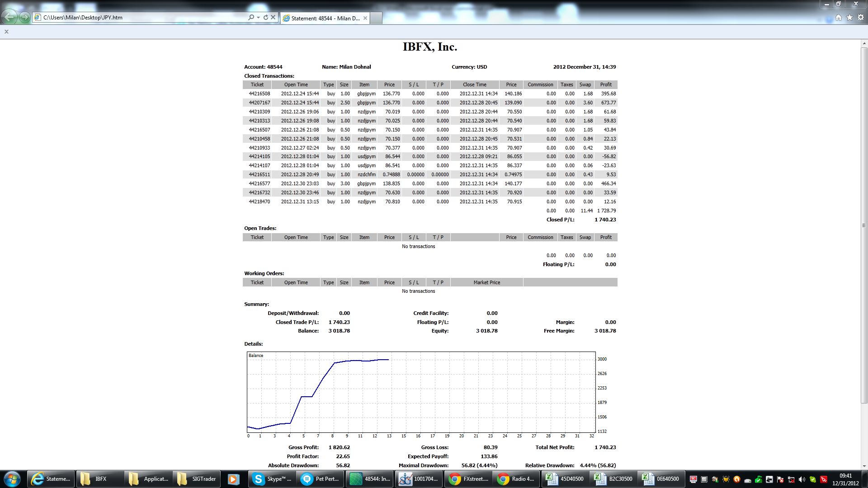Switch to the 1001704... taskbar application

419,479
